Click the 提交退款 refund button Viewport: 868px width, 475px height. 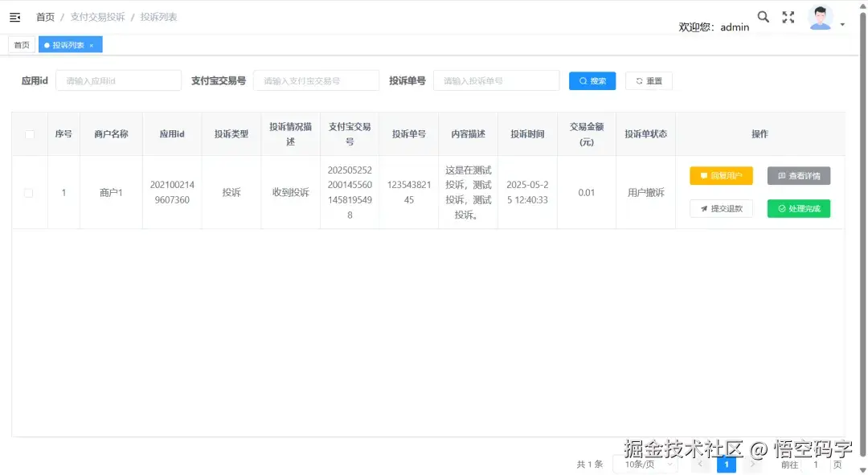point(721,208)
